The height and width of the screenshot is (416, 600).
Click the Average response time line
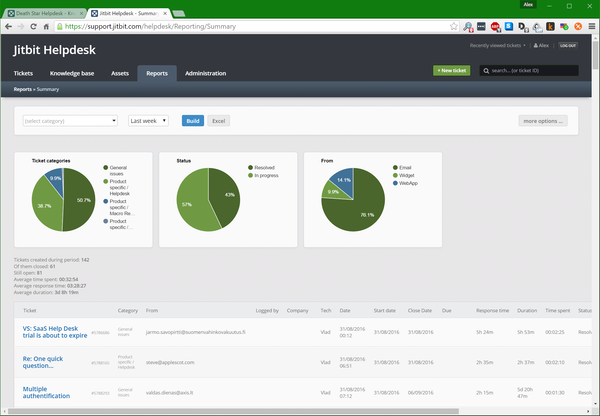[x=50, y=286]
